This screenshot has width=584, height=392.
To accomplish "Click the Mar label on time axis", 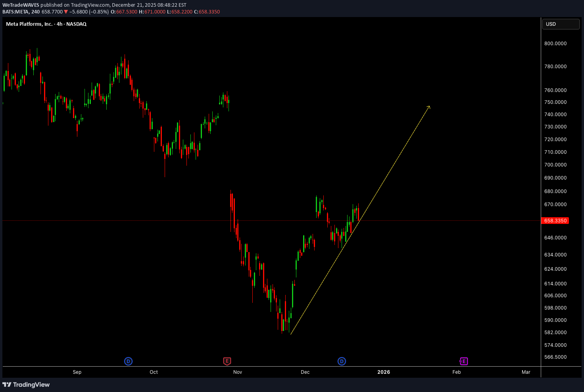I will coord(526,372).
